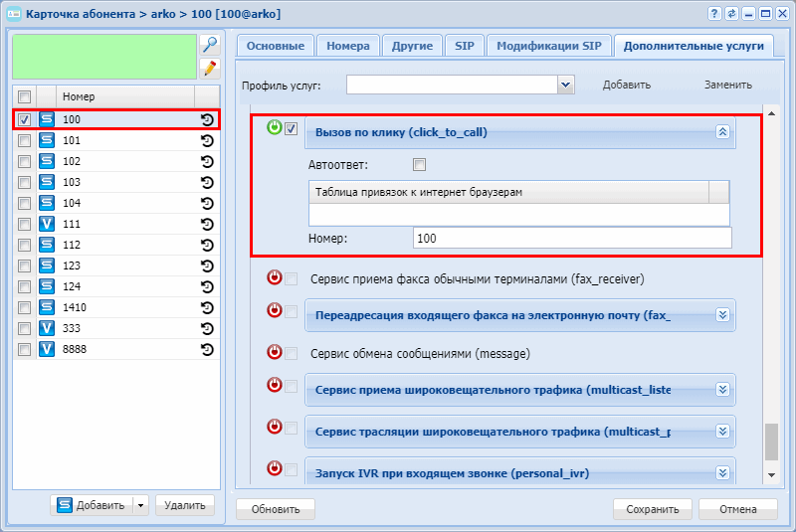Image resolution: width=796 pixels, height=532 pixels.
Task: Click the history icon for number 103
Action: tap(207, 182)
